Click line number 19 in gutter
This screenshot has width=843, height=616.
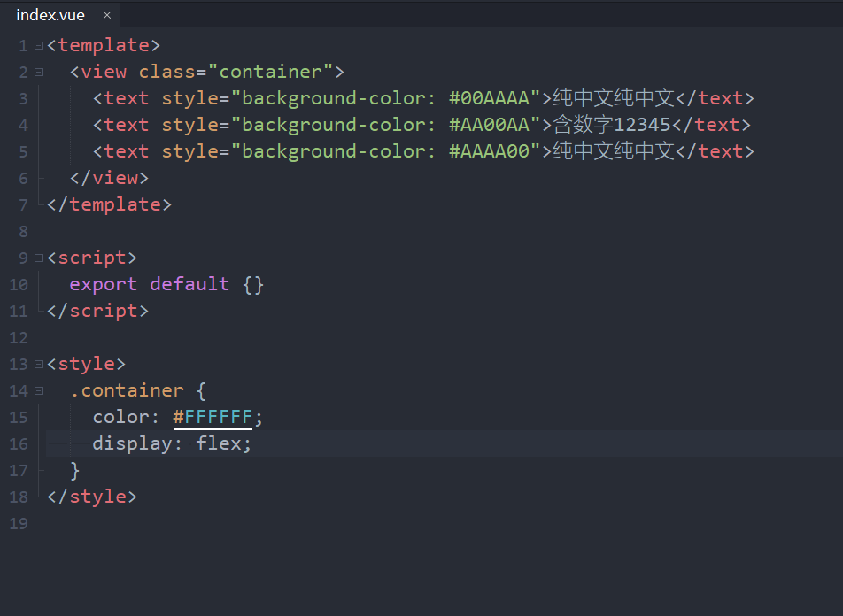[x=19, y=524]
